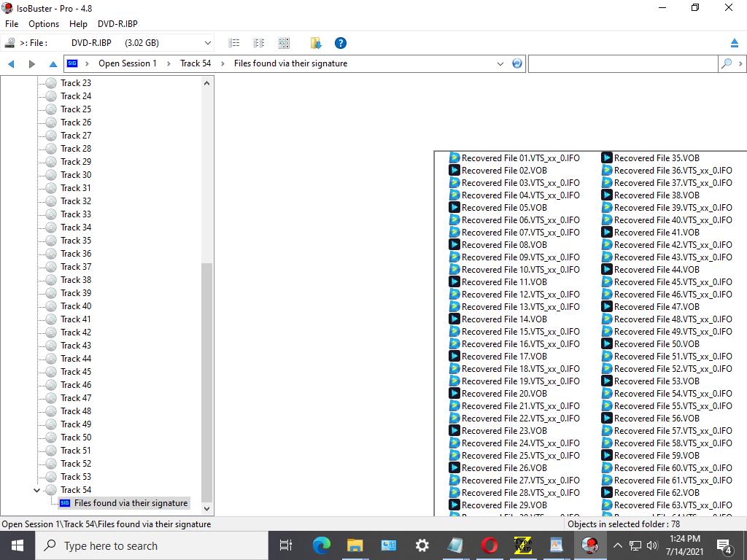The image size is (747, 560).
Task: Open the drive selection combo box dropdown
Action: point(208,43)
